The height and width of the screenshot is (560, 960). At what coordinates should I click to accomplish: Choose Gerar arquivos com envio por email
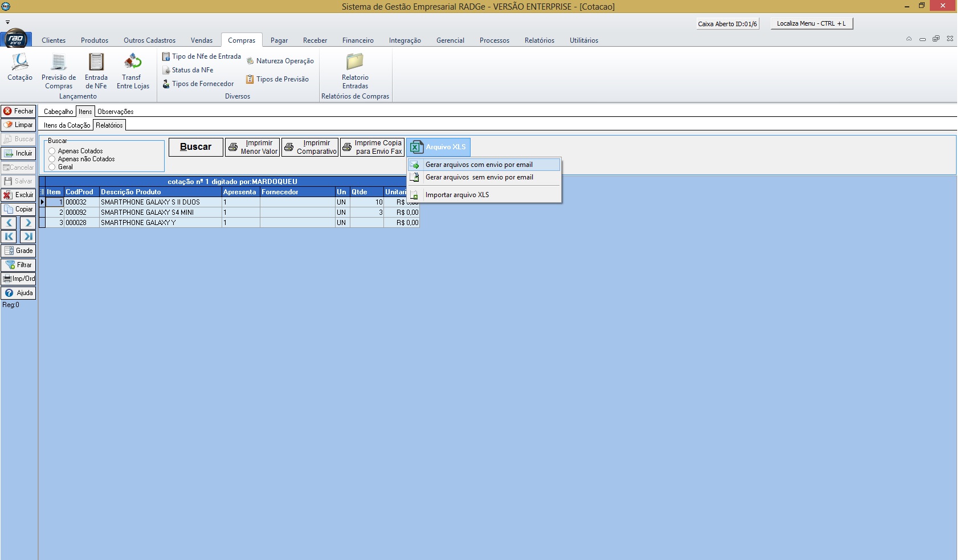479,165
